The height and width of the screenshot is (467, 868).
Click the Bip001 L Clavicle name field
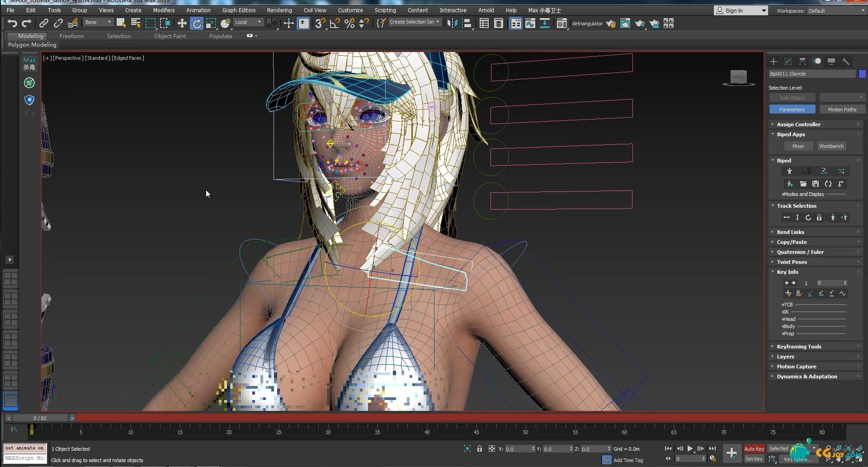[812, 74]
